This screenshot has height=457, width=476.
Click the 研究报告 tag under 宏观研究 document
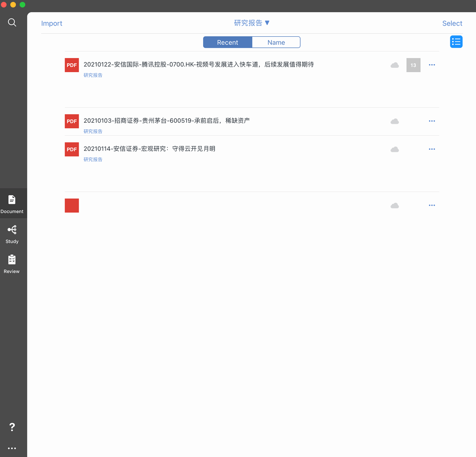click(93, 159)
